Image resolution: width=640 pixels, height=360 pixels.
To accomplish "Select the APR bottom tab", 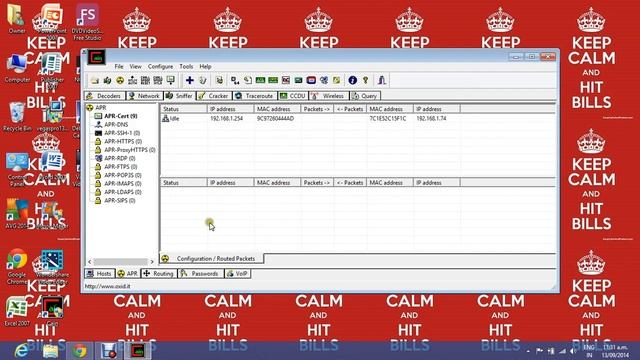I will coord(127,273).
